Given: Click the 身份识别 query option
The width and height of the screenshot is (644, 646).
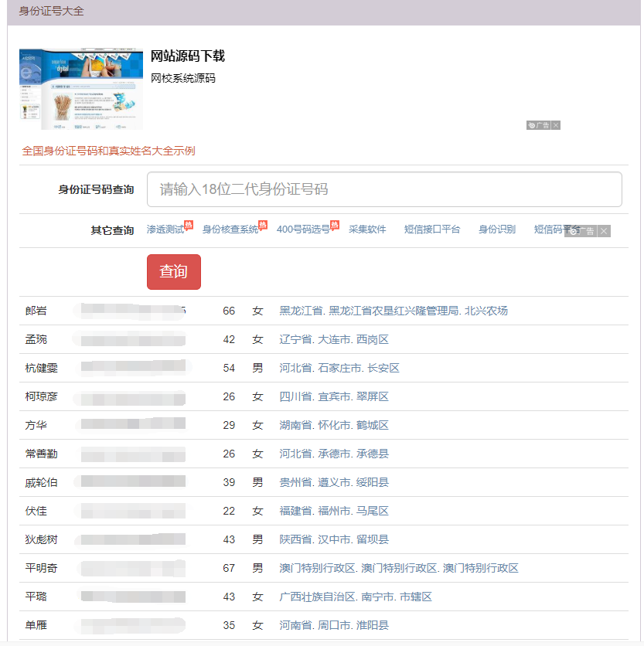Looking at the screenshot, I should (x=498, y=229).
